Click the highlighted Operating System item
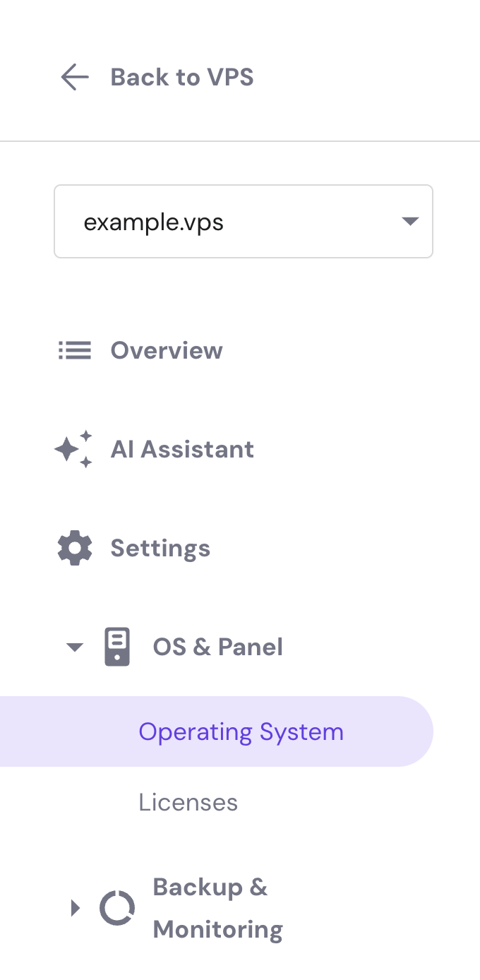Viewport: 480px width, 980px height. tap(241, 731)
